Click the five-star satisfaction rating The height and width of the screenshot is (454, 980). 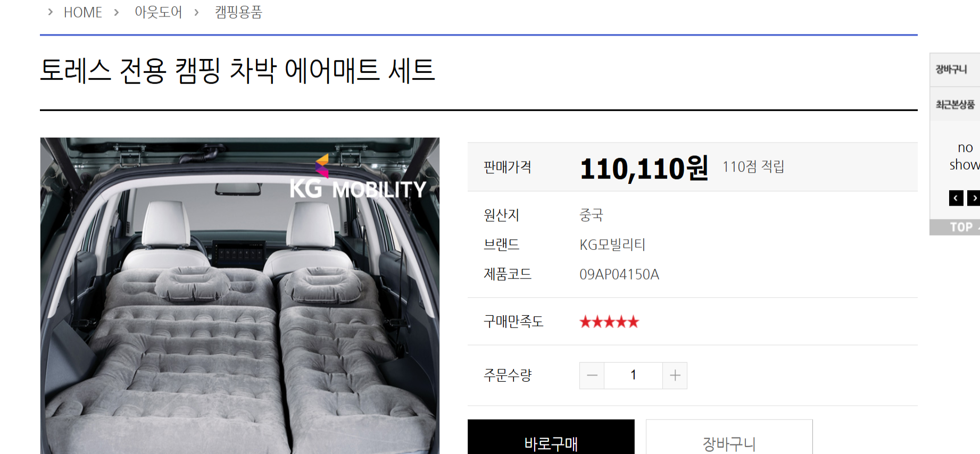609,322
